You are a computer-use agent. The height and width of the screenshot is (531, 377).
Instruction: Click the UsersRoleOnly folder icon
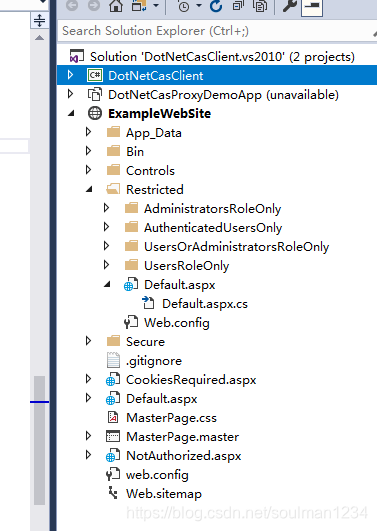(131, 264)
